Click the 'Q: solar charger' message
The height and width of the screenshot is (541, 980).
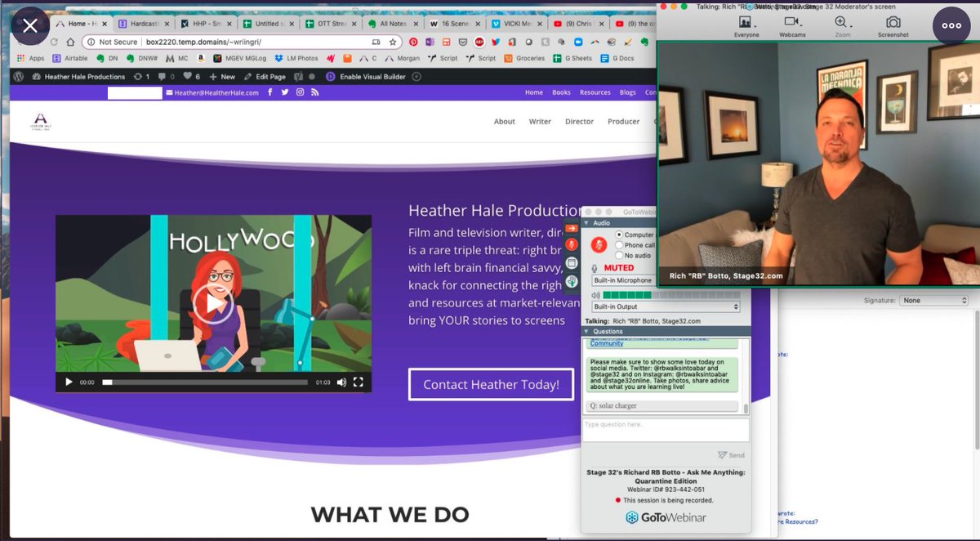pyautogui.click(x=661, y=405)
